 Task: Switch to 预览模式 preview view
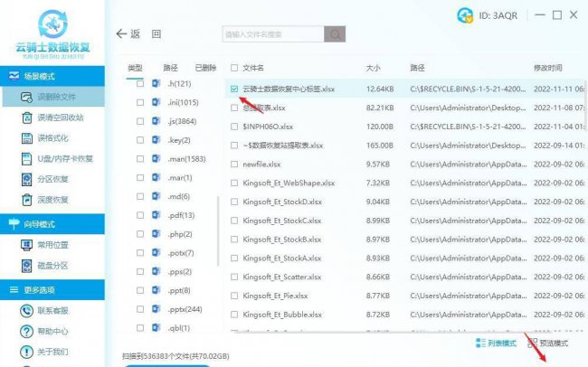click(x=548, y=343)
